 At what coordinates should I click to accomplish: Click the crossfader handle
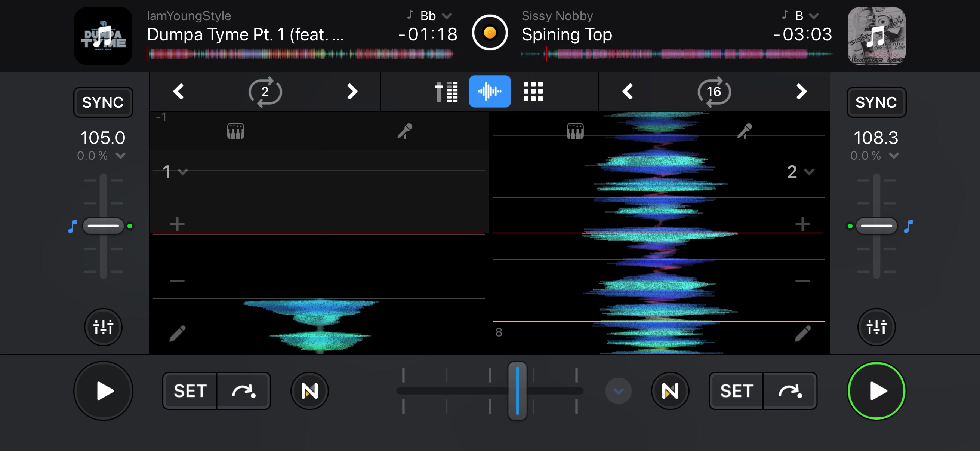517,391
